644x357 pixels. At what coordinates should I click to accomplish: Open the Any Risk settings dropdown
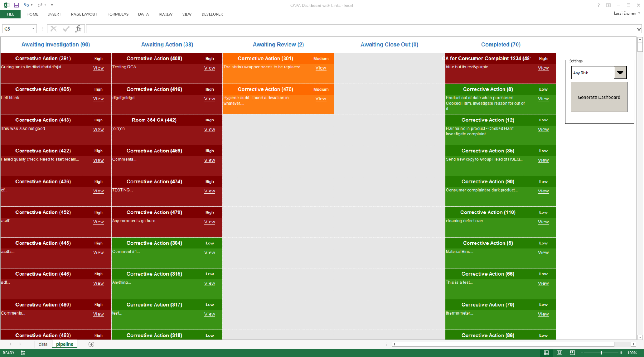[620, 73]
